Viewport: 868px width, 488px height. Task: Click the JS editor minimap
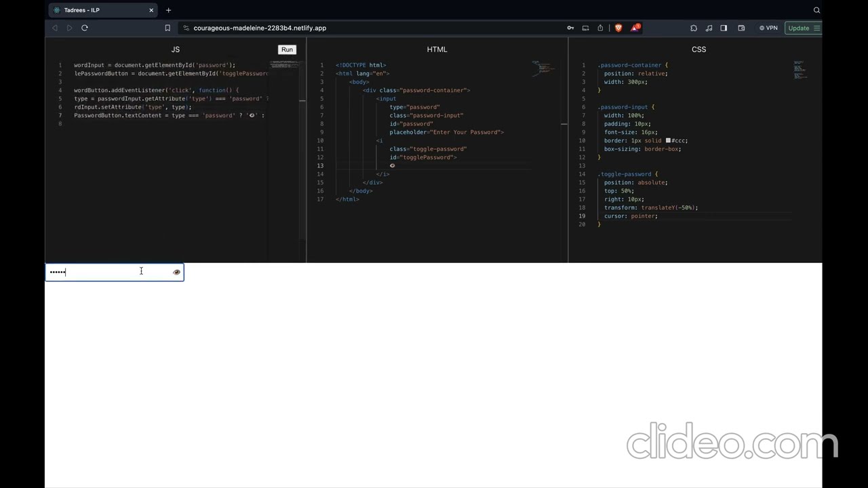click(x=283, y=64)
